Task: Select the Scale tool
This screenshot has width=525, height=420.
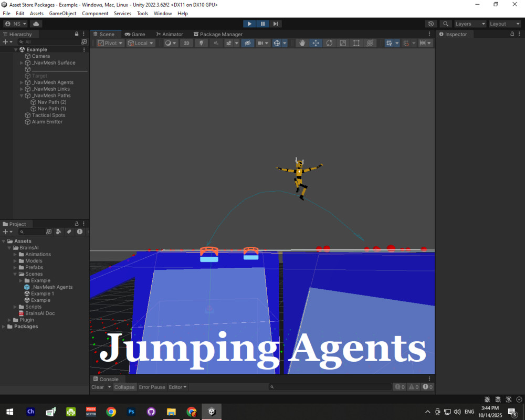Action: pos(343,43)
